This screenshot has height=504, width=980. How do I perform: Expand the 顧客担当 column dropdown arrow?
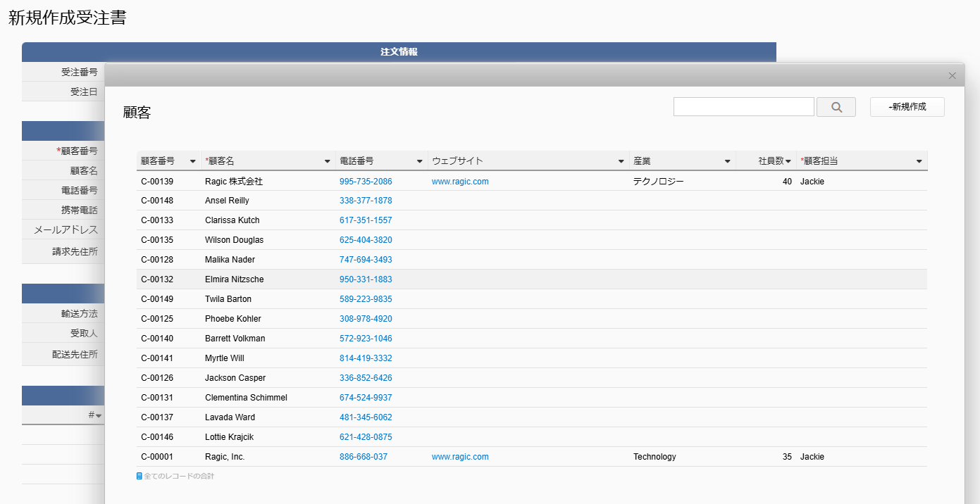(919, 161)
